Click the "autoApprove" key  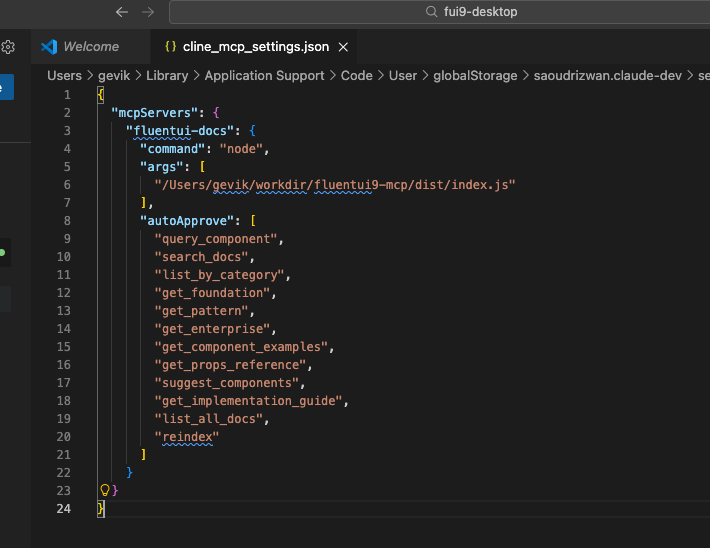click(187, 221)
